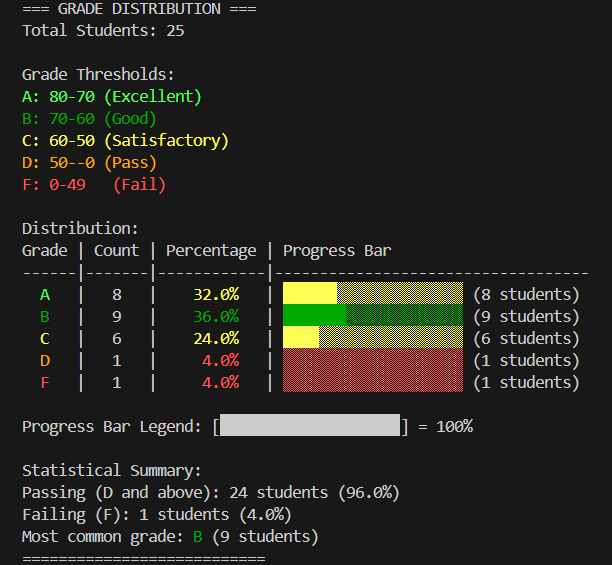Click the 'Grade Thresholds:' heading
Image resolution: width=612 pixels, height=565 pixels.
click(98, 75)
